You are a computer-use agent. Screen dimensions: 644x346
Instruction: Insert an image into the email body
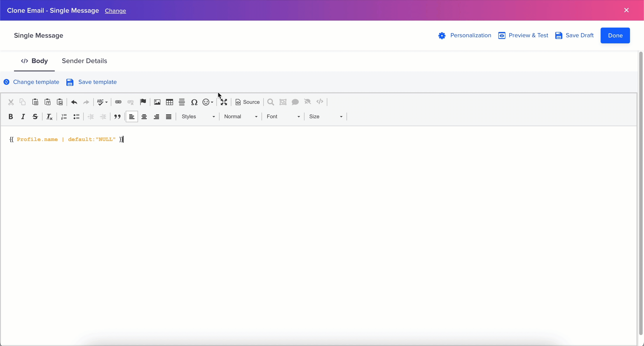157,102
